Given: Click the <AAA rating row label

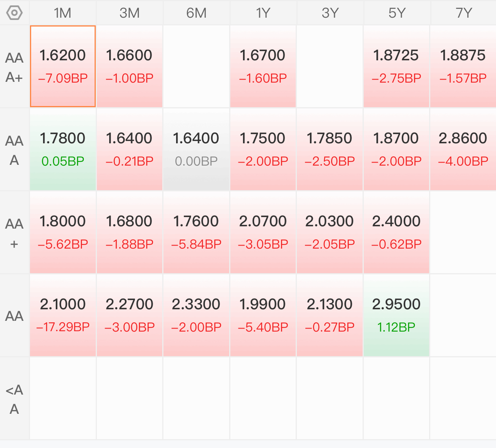Looking at the screenshot, I should 15,399.
